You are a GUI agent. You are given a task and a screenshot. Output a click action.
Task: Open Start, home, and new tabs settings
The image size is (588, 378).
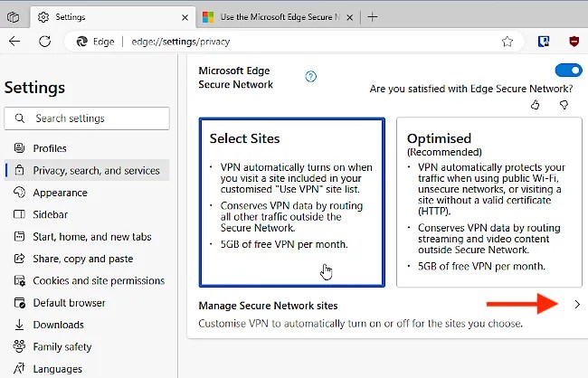[x=87, y=237]
